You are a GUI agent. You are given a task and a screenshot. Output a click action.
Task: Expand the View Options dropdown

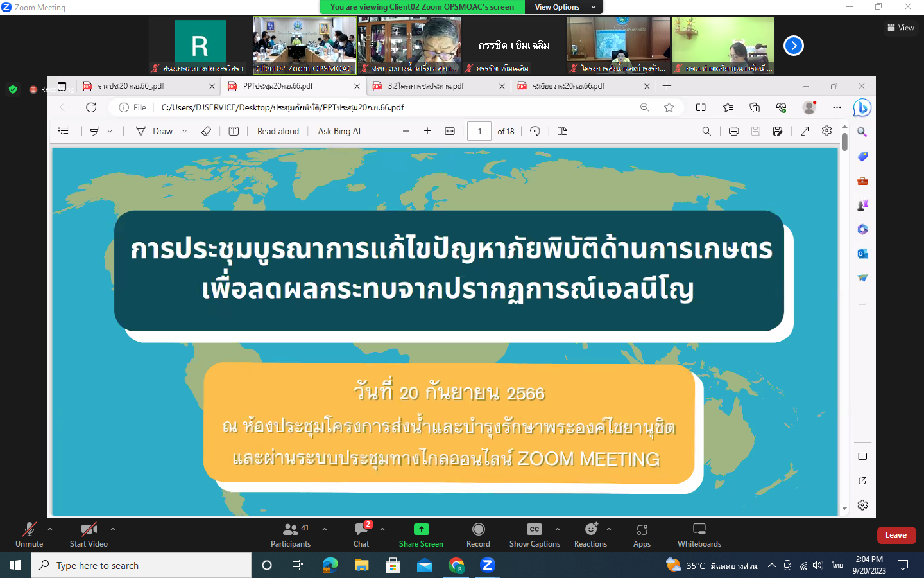click(564, 7)
